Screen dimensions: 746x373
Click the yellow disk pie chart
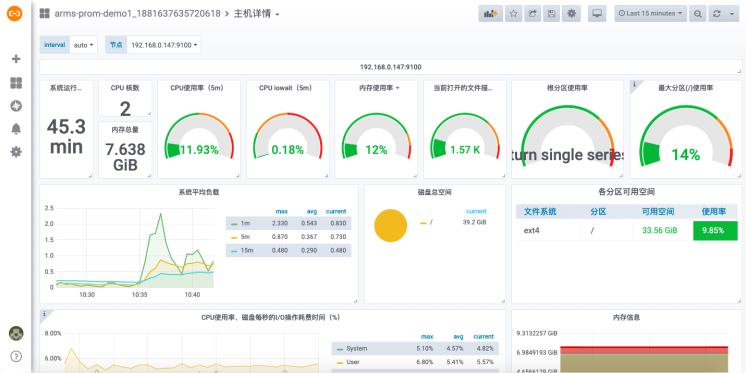391,226
